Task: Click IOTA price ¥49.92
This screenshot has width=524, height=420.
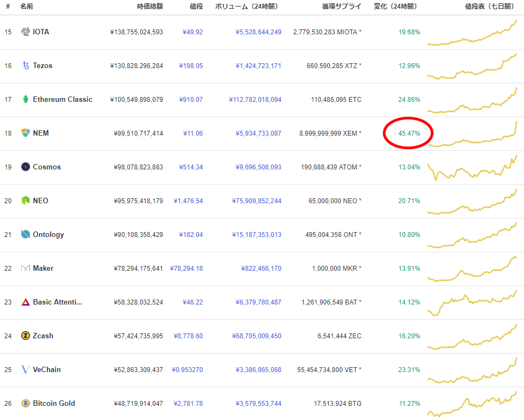Action: [x=193, y=32]
